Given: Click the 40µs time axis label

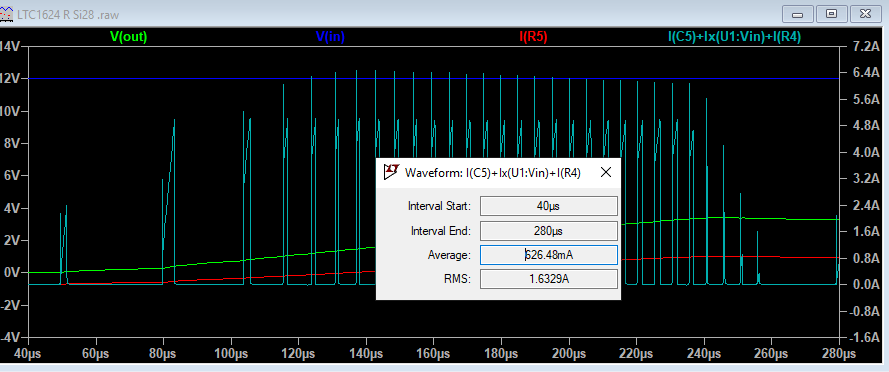Looking at the screenshot, I should click(28, 354).
